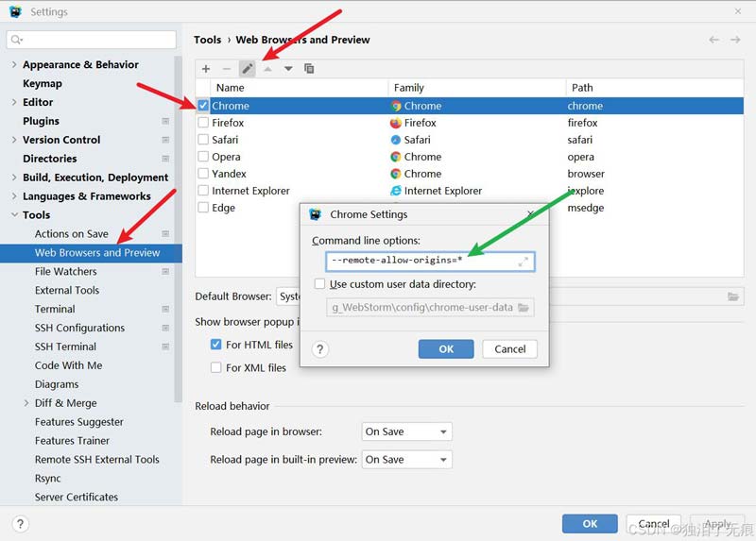Expand Appearance & Behavior section
Viewport: 756px width, 541px height.
click(x=13, y=65)
